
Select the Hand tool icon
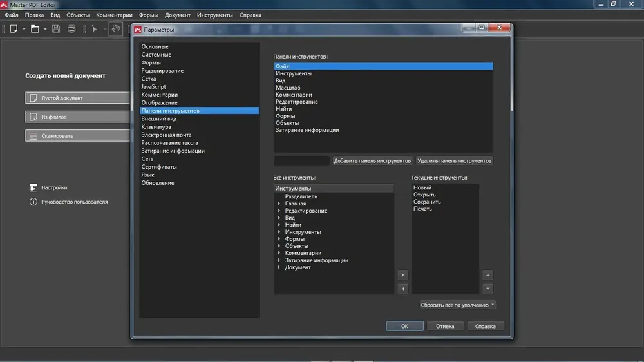coord(116,29)
